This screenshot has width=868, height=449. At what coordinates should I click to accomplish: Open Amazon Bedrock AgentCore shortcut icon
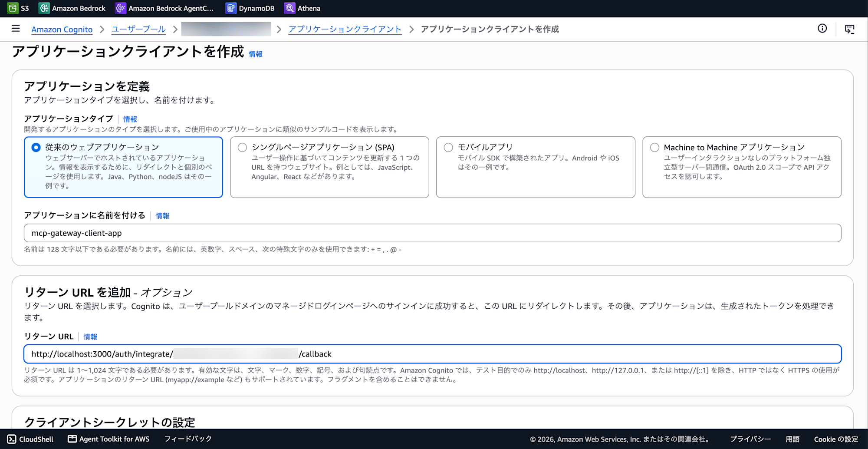(120, 8)
